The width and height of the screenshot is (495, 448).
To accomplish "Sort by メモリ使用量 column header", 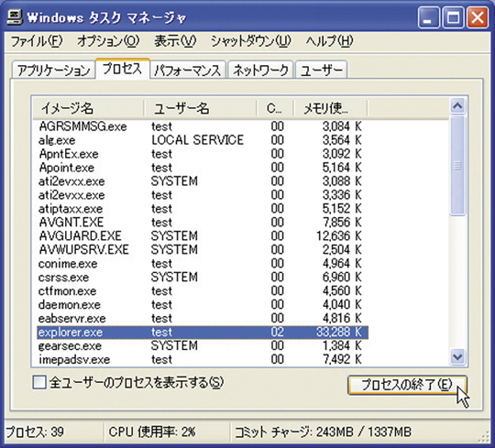I will tap(331, 108).
